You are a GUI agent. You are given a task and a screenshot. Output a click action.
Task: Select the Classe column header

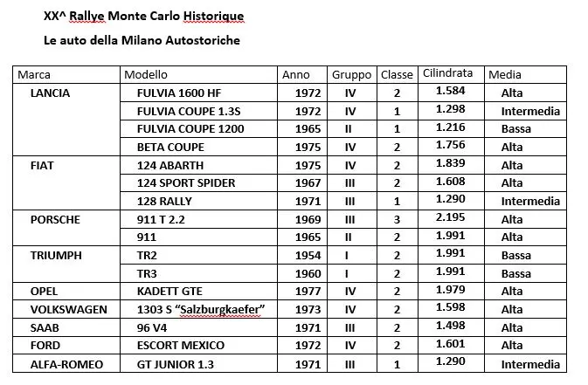397,75
